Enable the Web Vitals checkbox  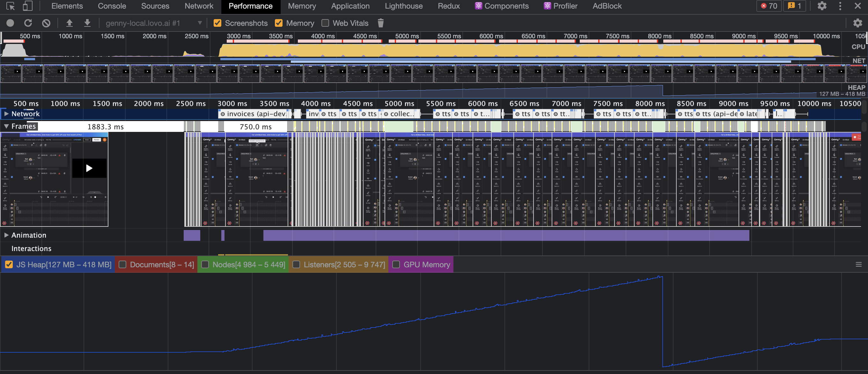click(x=325, y=23)
